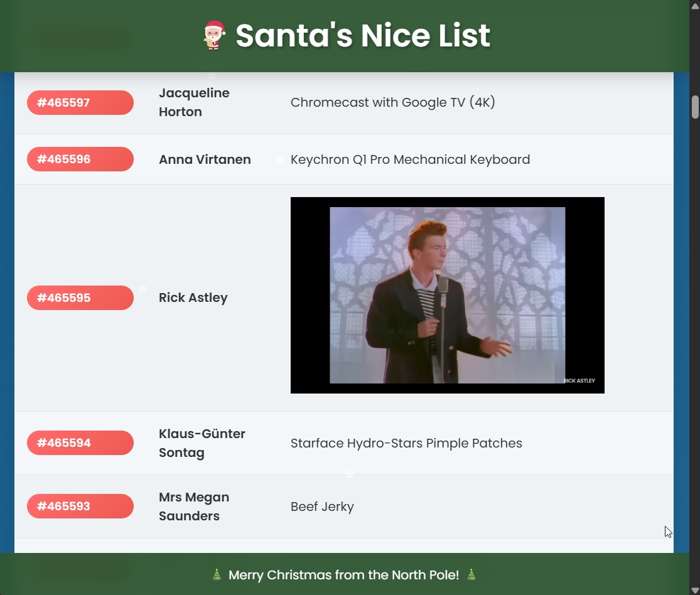700x595 pixels.
Task: Open the Rick Astley video thumbnail
Action: point(447,296)
